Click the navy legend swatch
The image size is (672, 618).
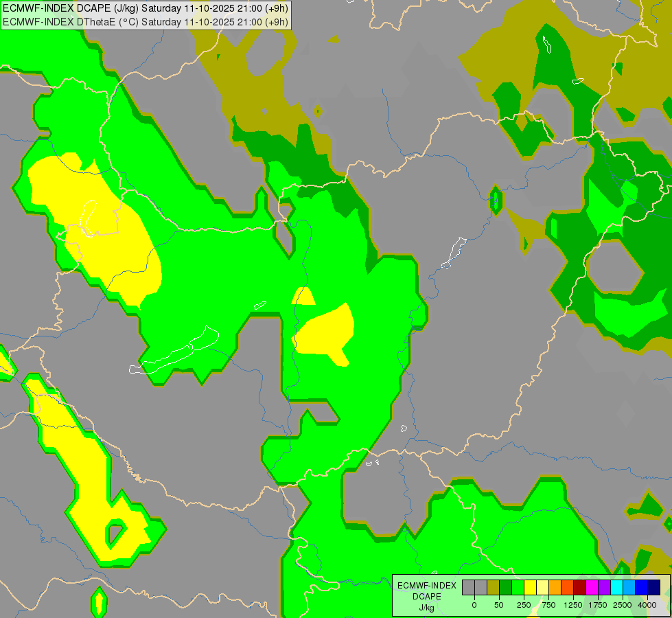coord(654,587)
